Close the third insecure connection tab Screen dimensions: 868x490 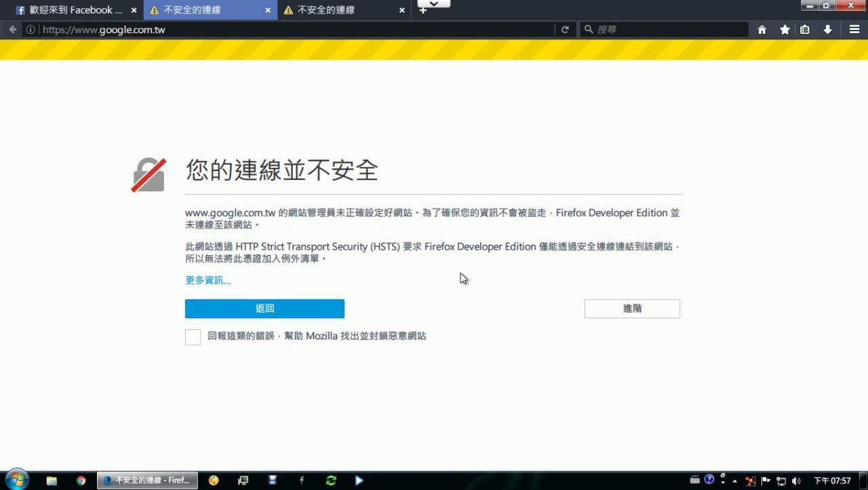coord(402,11)
